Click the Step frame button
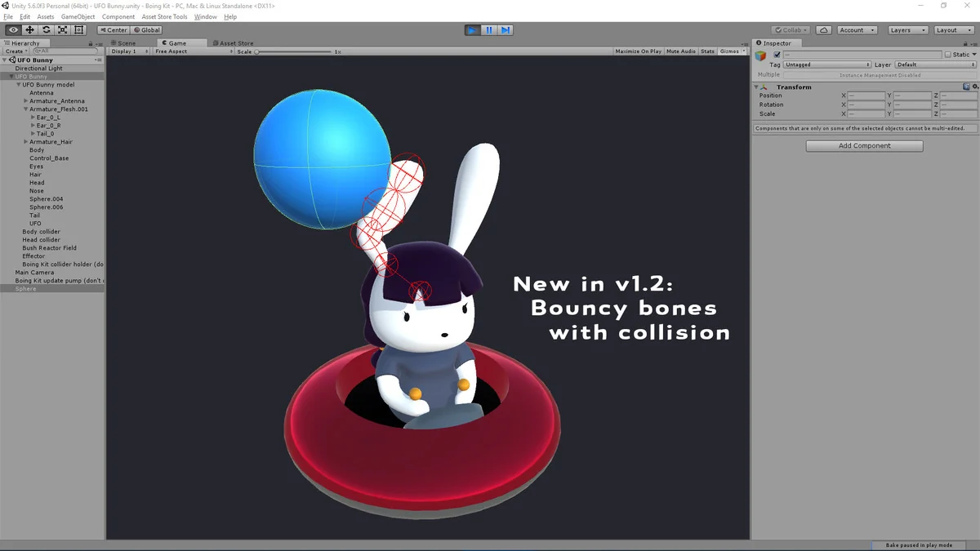Viewport: 980px width, 551px height. pyautogui.click(x=506, y=30)
